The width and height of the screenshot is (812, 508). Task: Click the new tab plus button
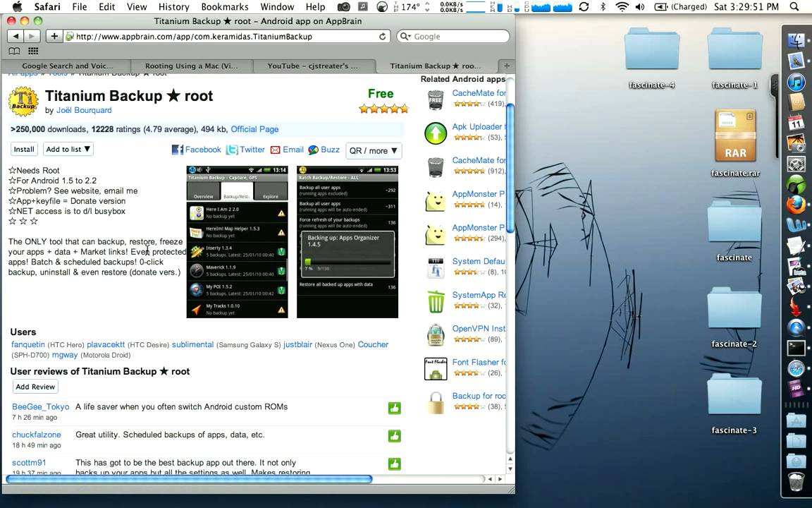click(507, 66)
